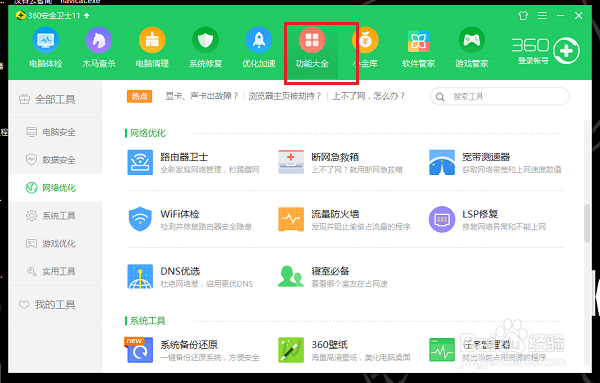Viewport: 600px width, 383px height.
Task: Click the 360 登录帐号 plus icon
Action: 566,51
